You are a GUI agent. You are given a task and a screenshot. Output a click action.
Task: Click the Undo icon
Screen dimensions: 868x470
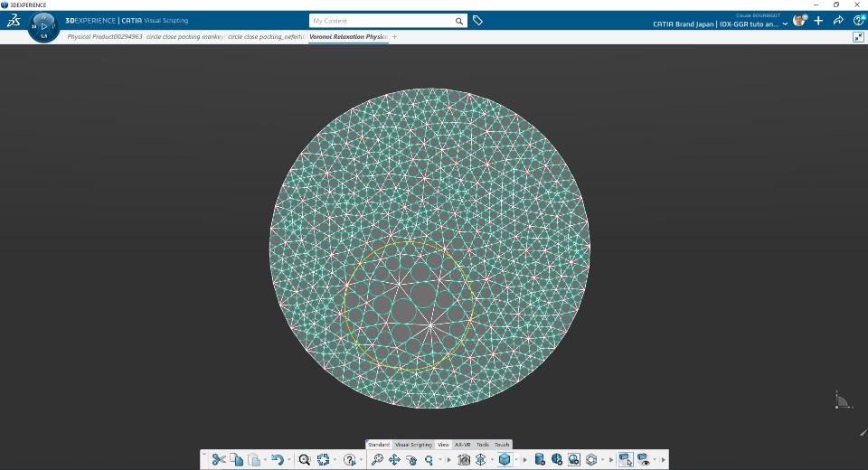click(x=278, y=459)
